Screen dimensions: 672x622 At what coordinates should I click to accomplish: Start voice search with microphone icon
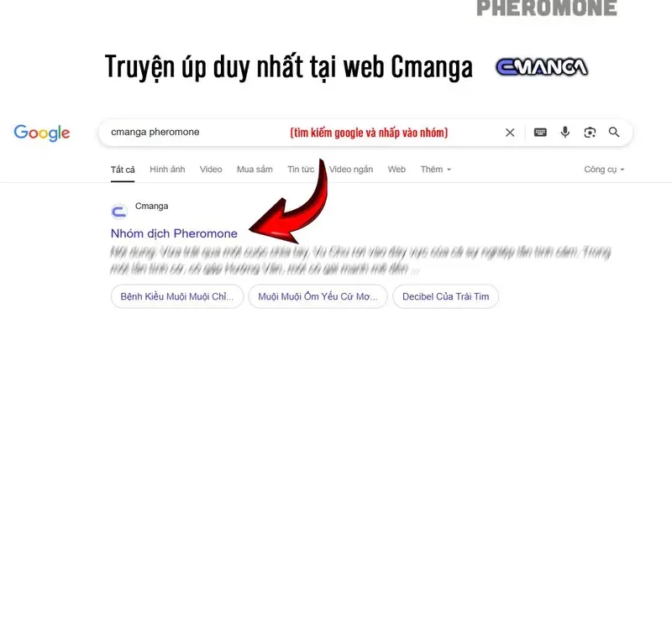(564, 133)
